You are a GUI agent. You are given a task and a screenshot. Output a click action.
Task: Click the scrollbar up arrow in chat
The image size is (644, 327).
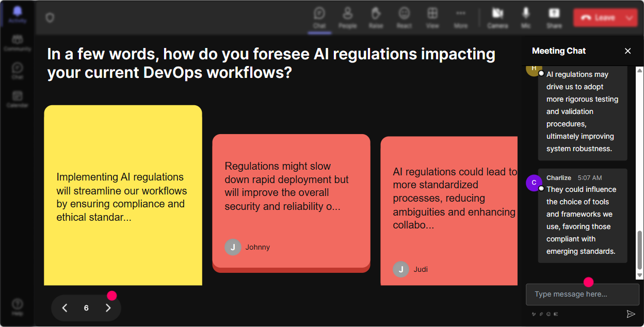tap(640, 70)
